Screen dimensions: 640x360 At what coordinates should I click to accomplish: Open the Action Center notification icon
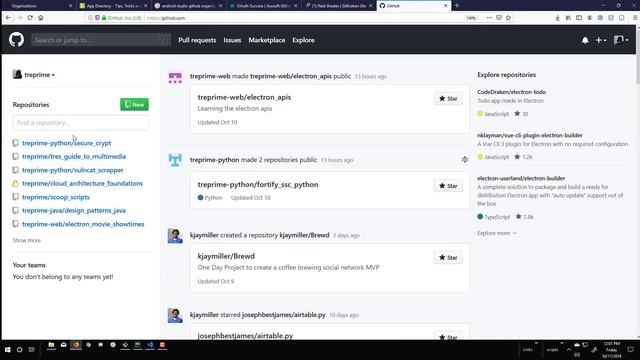631,350
